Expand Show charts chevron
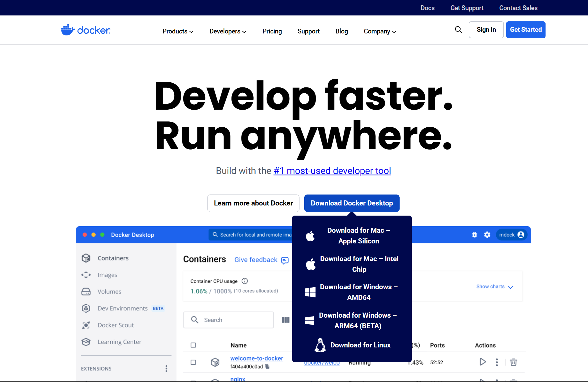The width and height of the screenshot is (588, 382). (x=511, y=287)
